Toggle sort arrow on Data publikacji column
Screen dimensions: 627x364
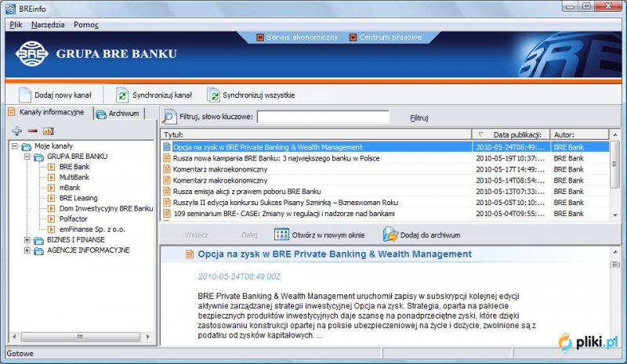(480, 135)
